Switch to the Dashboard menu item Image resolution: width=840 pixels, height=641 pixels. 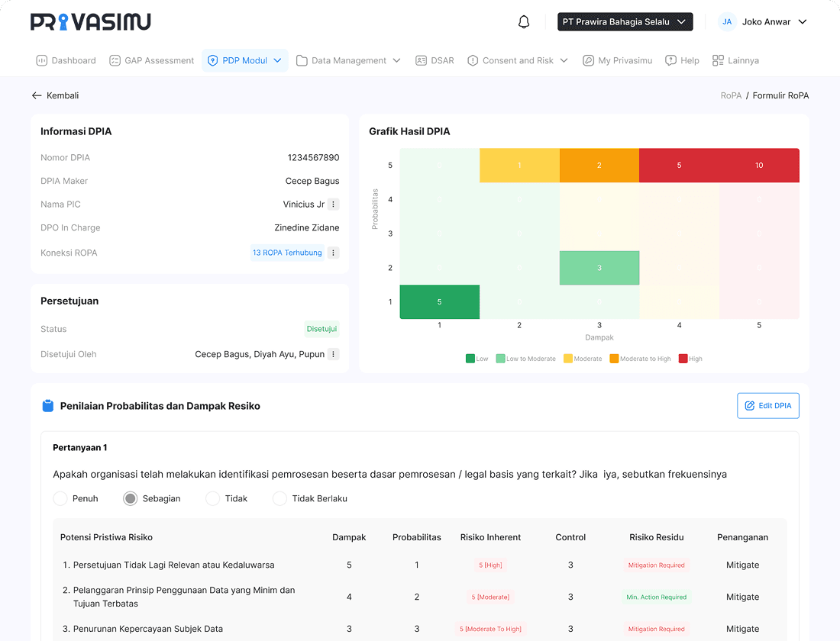66,60
